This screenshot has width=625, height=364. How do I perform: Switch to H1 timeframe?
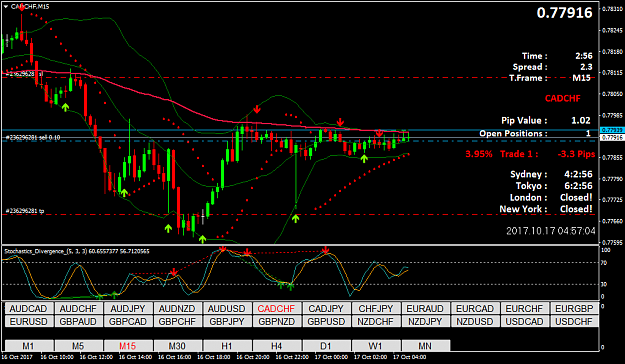pyautogui.click(x=227, y=346)
